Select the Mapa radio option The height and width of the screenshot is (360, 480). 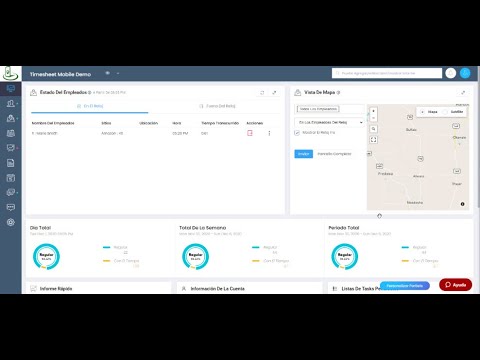tap(422, 112)
